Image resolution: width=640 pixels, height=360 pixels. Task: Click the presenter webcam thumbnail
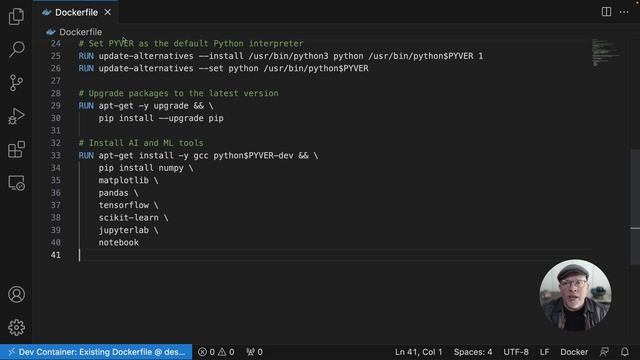[575, 295]
